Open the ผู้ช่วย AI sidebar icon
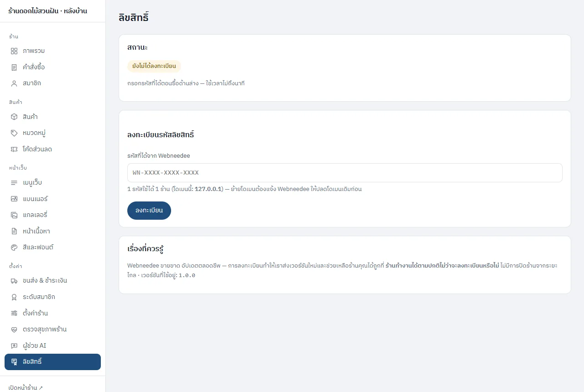 (x=14, y=346)
